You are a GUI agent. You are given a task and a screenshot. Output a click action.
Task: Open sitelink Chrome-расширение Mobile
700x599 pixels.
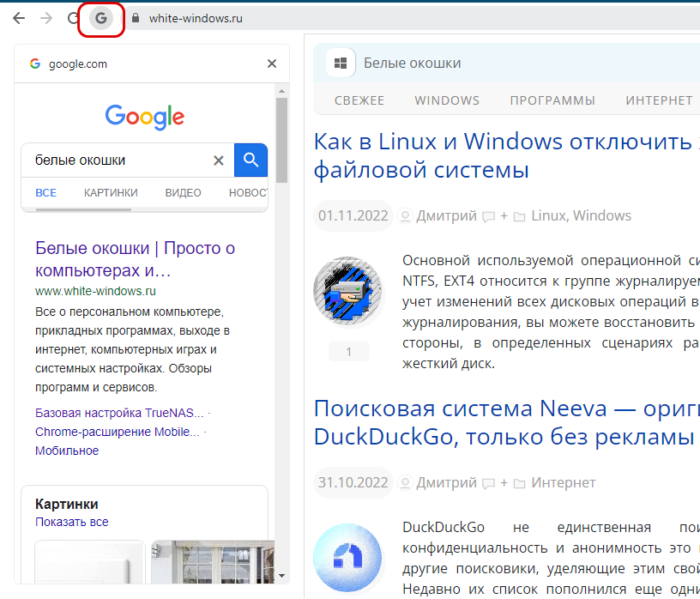[118, 432]
